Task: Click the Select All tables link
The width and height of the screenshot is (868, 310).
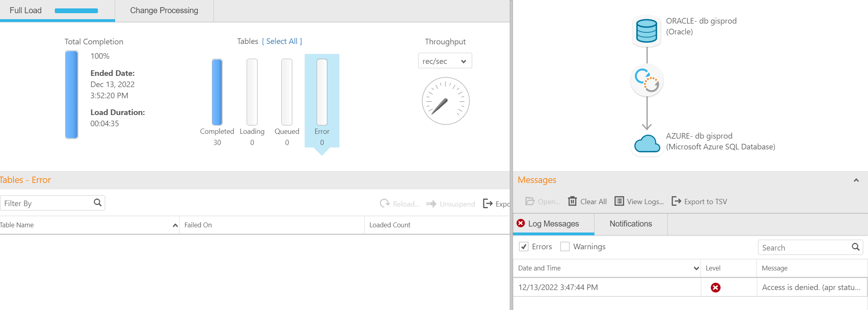Action: (282, 42)
